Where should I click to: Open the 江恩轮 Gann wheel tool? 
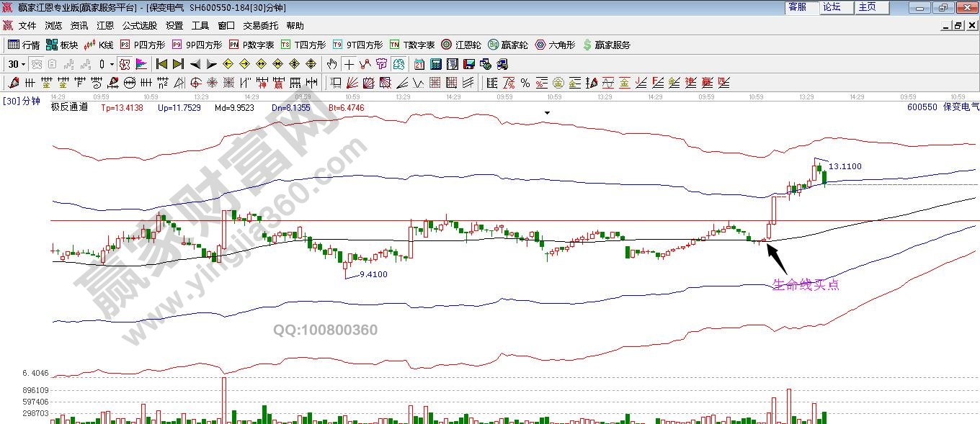point(461,45)
